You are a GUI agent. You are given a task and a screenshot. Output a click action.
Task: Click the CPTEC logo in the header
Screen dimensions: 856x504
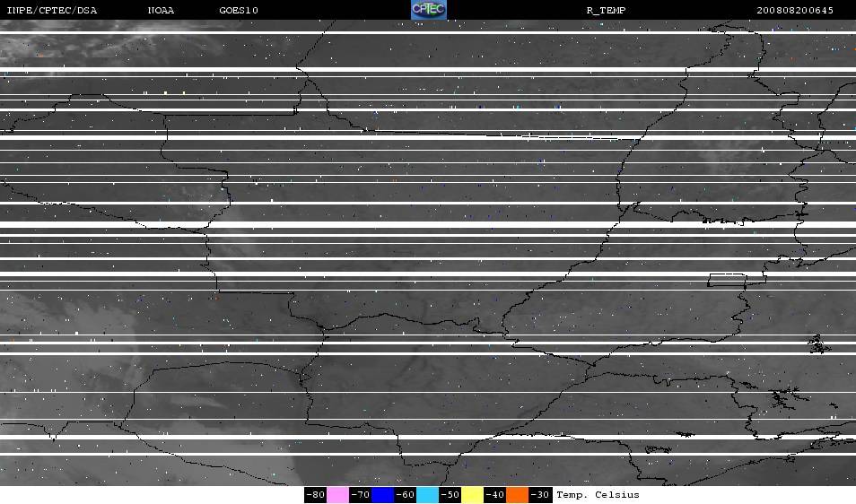point(429,10)
